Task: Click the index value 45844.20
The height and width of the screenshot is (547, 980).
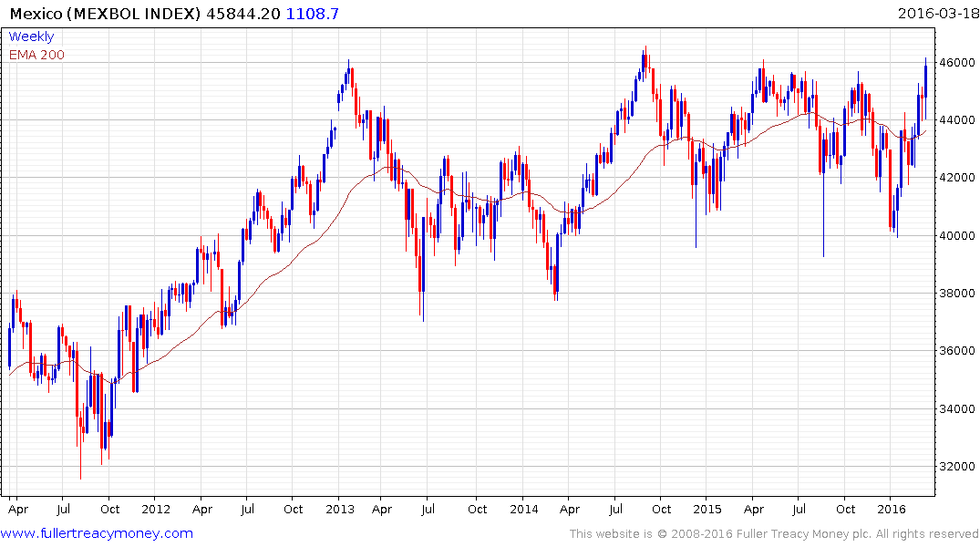Action: point(243,14)
